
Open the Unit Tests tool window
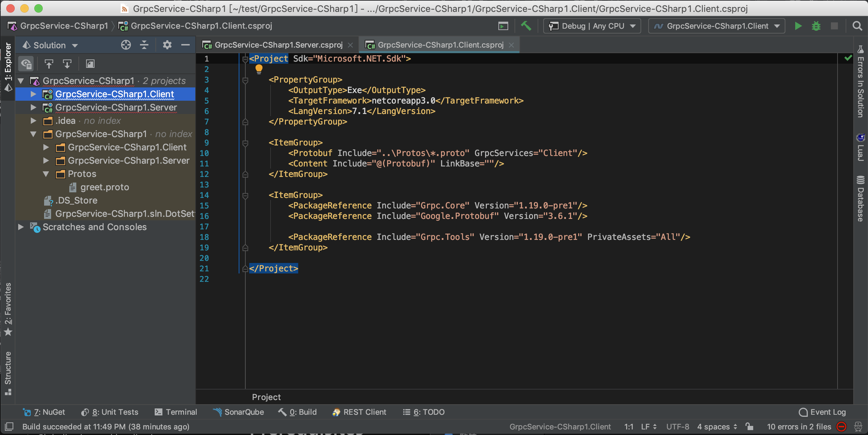(x=110, y=412)
